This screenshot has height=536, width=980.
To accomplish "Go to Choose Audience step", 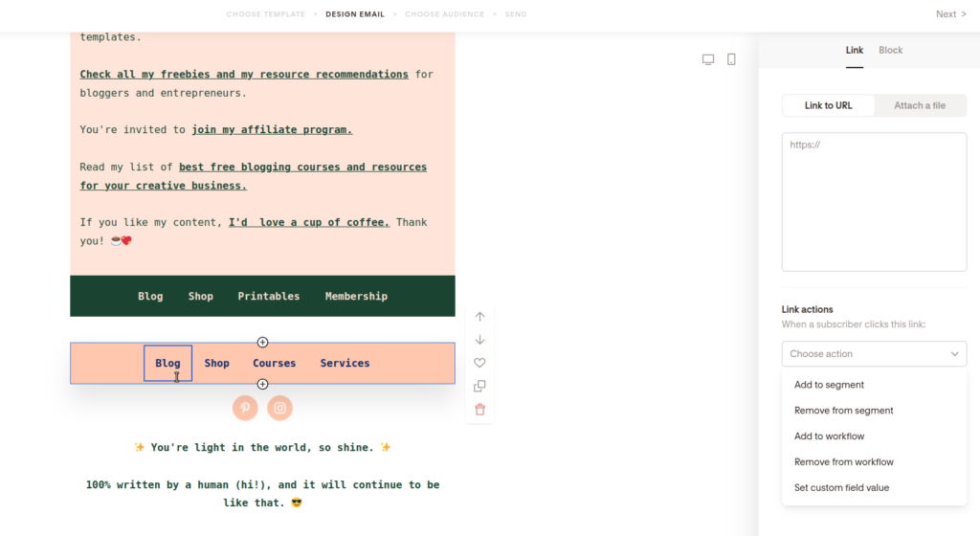I will 444,13.
